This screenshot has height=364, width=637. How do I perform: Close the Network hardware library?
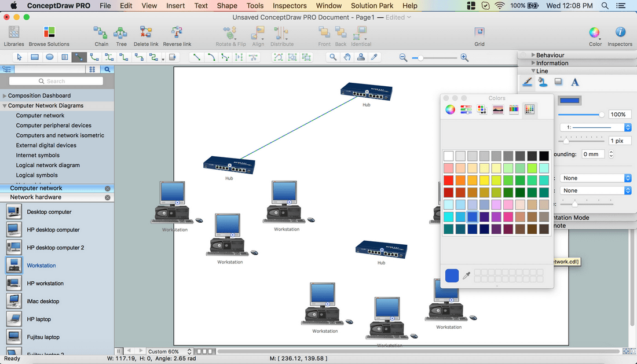108,198
